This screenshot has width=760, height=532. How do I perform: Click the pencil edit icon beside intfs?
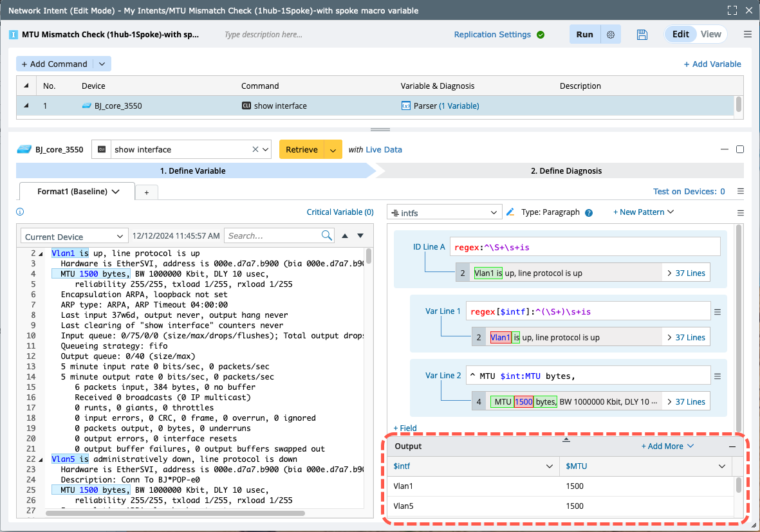pyautogui.click(x=510, y=212)
